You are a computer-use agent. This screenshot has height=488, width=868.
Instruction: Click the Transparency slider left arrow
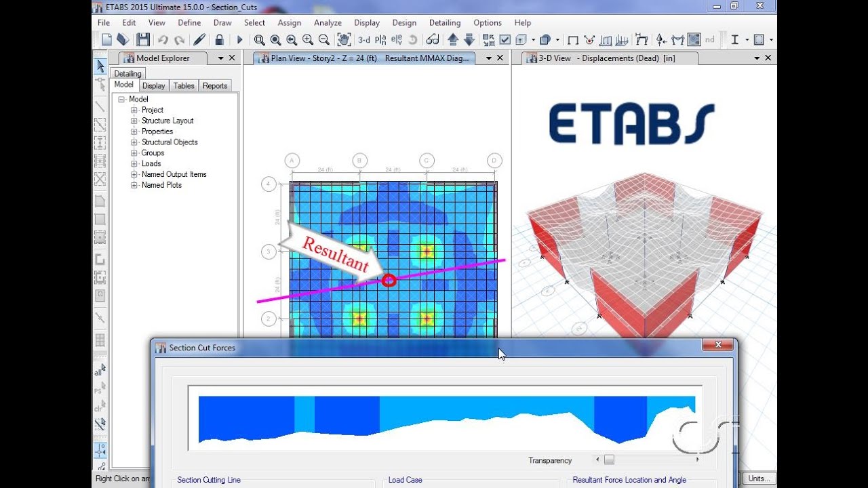pos(597,460)
